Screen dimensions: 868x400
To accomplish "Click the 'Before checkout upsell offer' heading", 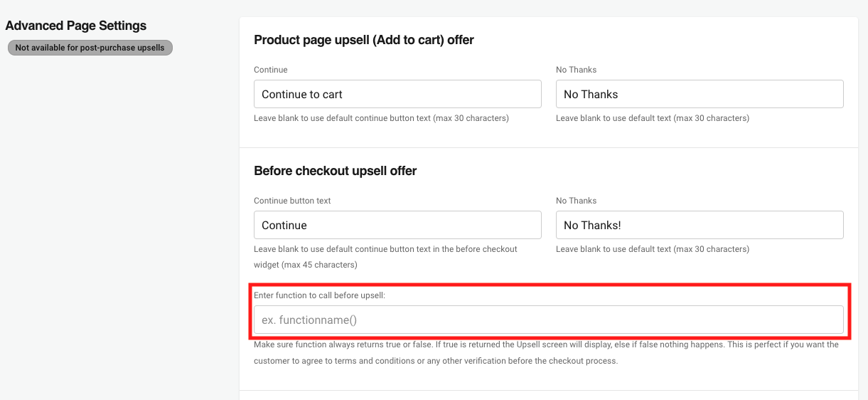I will 336,171.
